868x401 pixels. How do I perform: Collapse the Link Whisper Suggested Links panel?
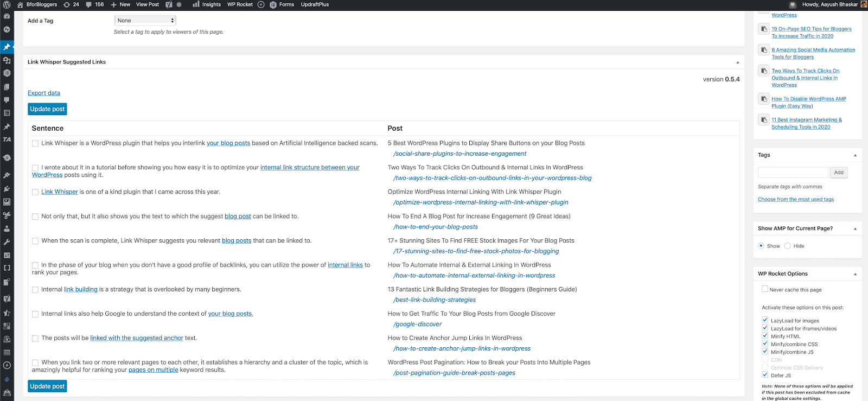click(738, 62)
